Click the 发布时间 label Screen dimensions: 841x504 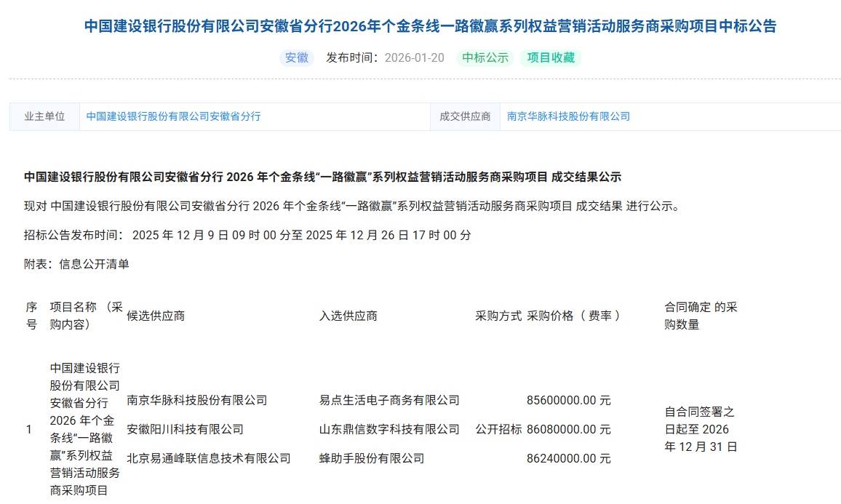(x=352, y=58)
